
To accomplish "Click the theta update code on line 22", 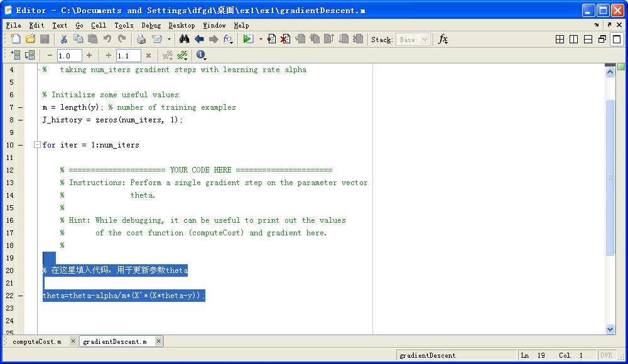I will [124, 296].
